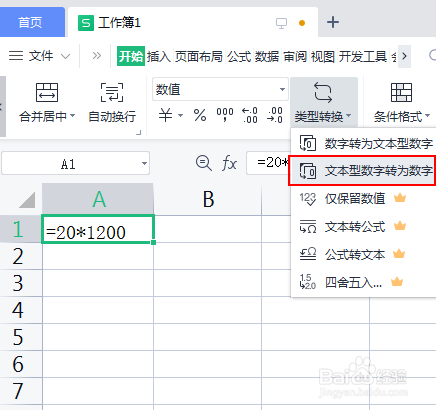
Task: Open the 审阅 ribbon tab
Action: [295, 56]
